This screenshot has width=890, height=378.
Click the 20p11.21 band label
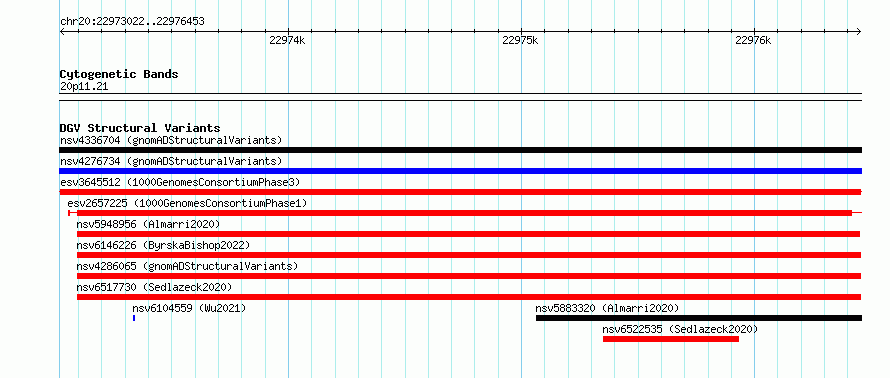pos(84,87)
